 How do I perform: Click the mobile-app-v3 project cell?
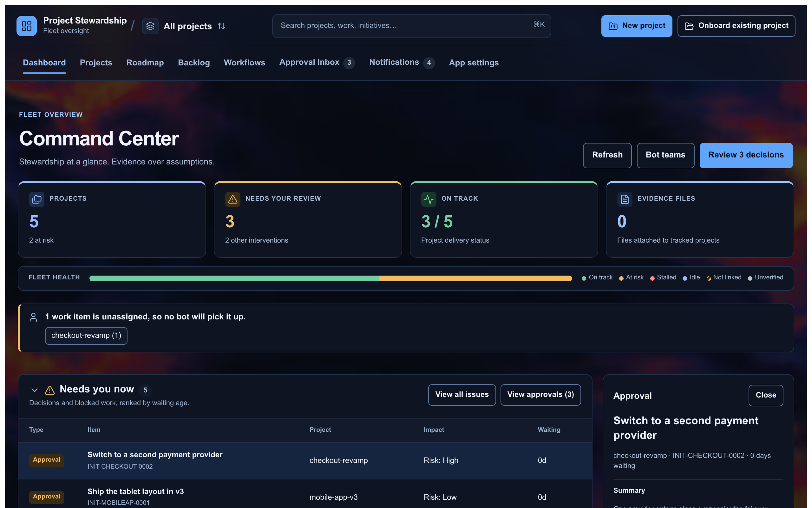333,497
